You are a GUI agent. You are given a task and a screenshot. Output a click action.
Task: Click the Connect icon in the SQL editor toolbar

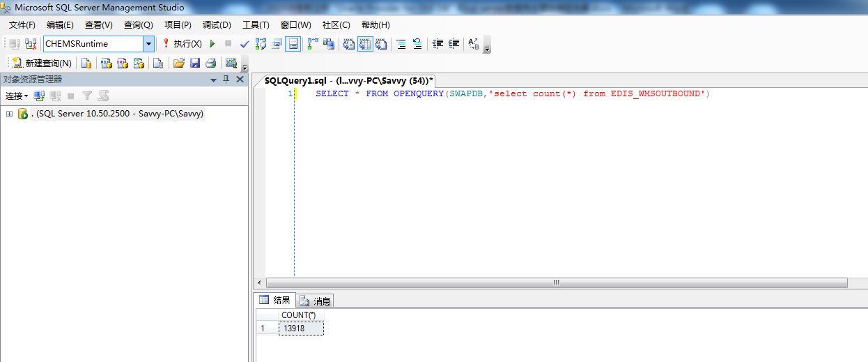[x=15, y=44]
